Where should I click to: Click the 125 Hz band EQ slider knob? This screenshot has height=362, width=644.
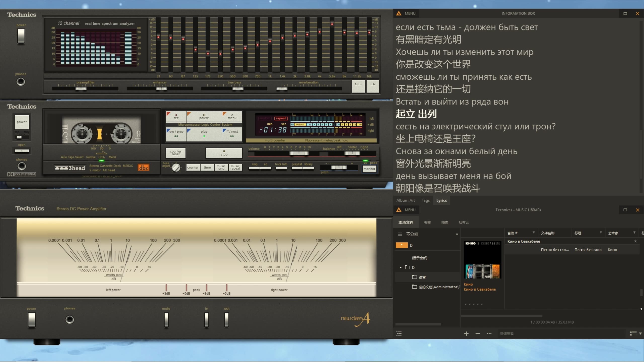[195, 50]
